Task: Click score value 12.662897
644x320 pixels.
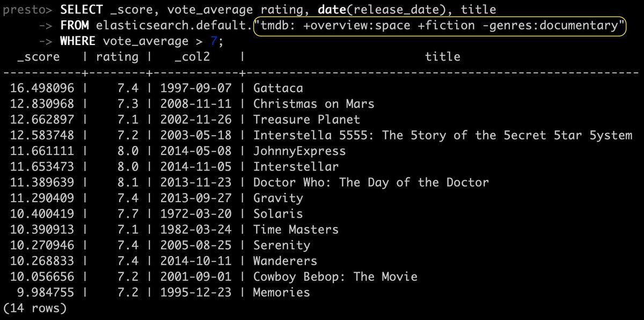Action: coord(42,120)
